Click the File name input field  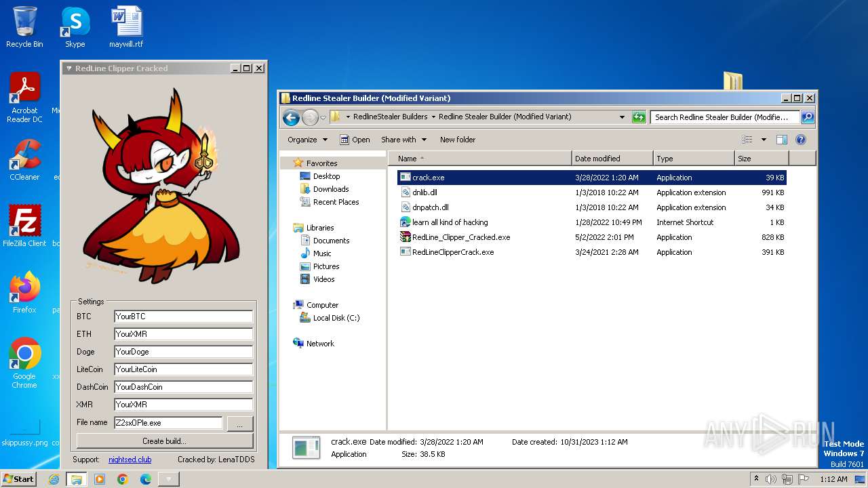(x=167, y=422)
